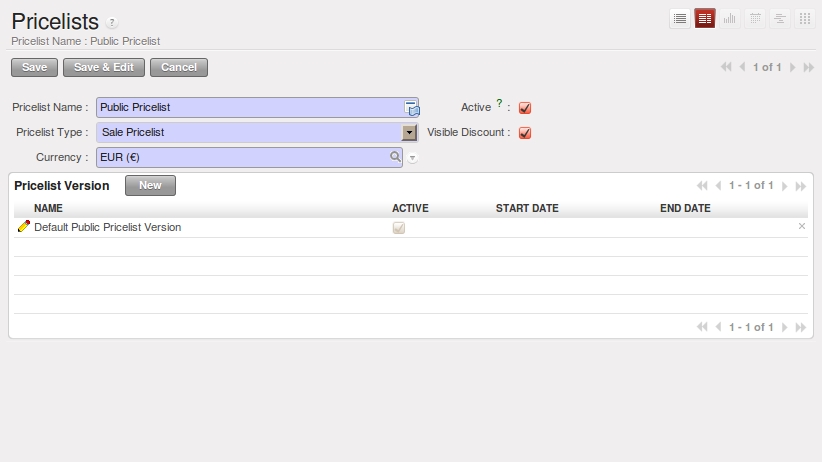Open the Currency search lookup
Screen dimensions: 822x462
point(395,157)
